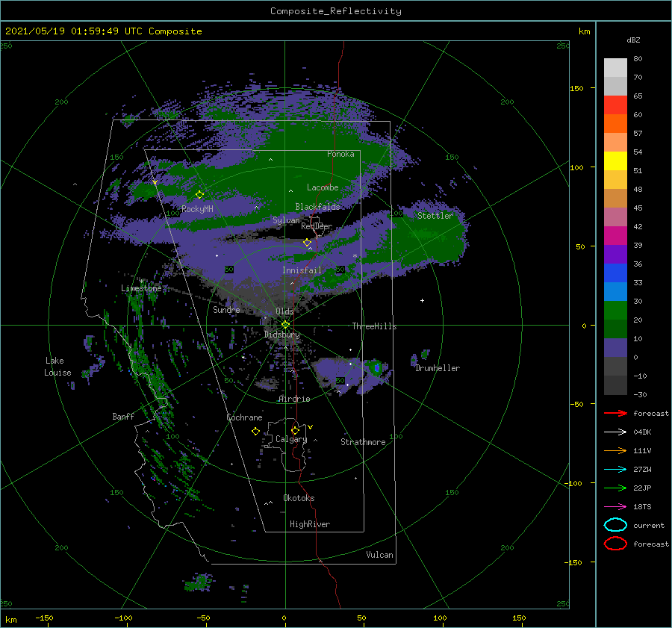
Task: Click the red forecast arrow in legend
Action: (615, 413)
